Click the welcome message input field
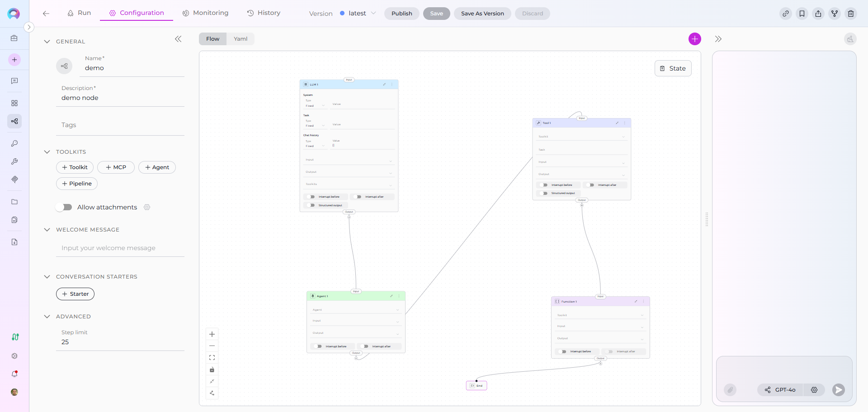Screen dimensions: 868x412 click(120, 248)
